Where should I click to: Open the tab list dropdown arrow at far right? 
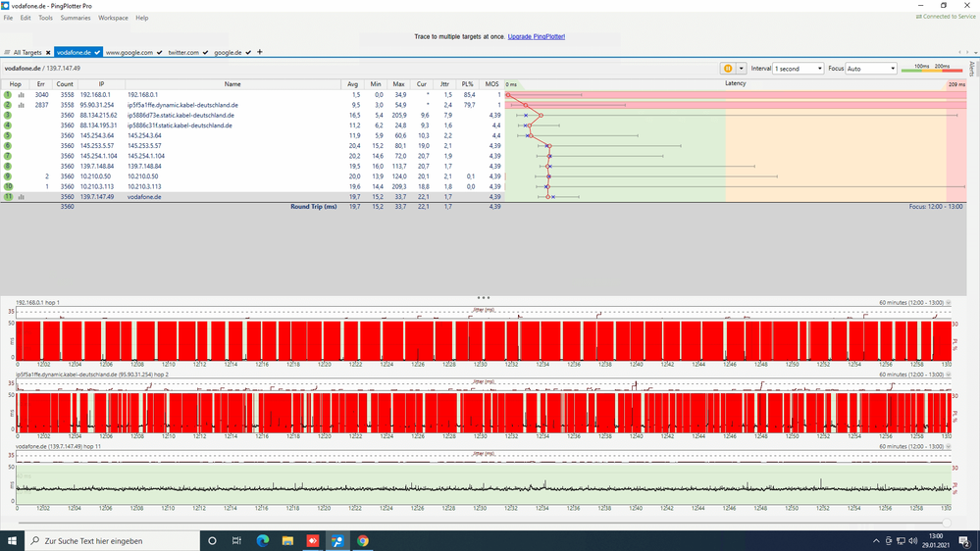(x=974, y=53)
